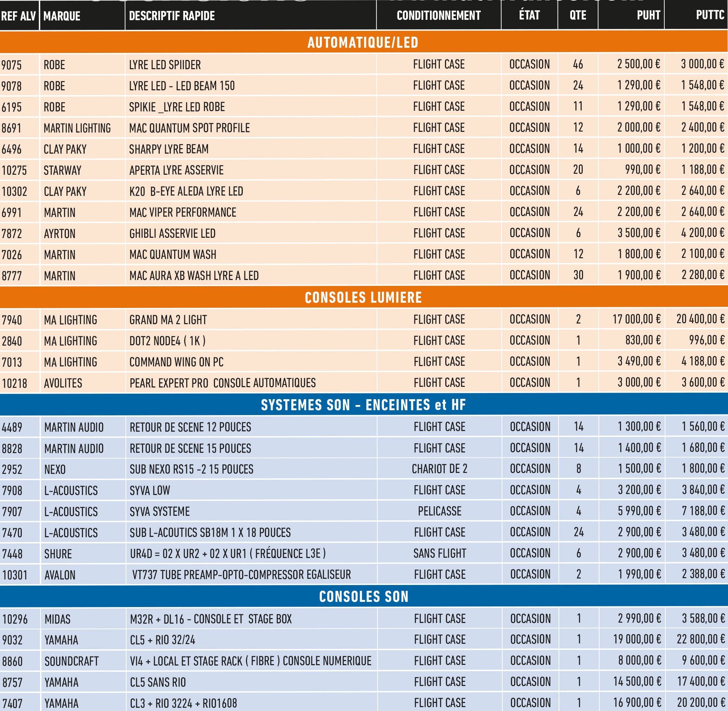Click price 5 990,00 €
728x711 pixels.
coord(639,511)
